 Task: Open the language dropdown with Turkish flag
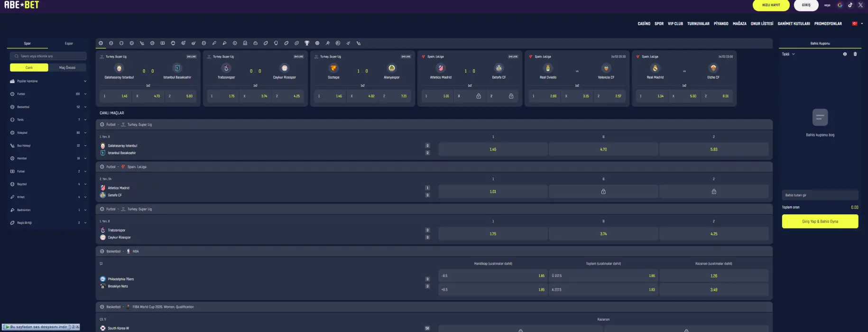click(x=857, y=24)
